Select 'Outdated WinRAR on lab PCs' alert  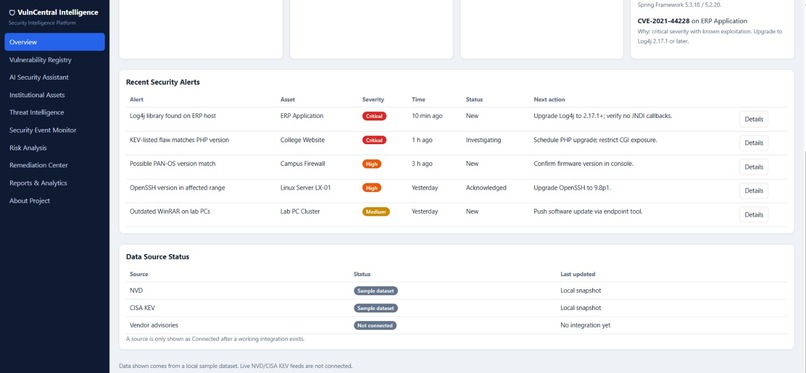[170, 212]
